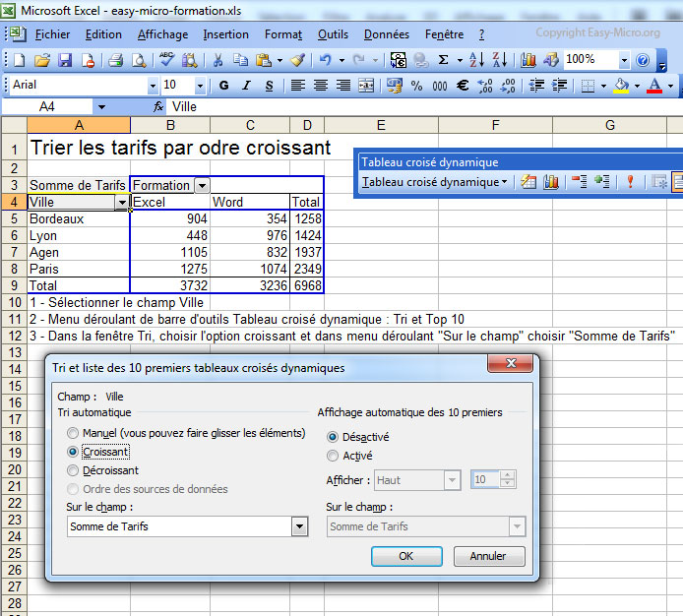Select row 9 header

tap(14, 285)
